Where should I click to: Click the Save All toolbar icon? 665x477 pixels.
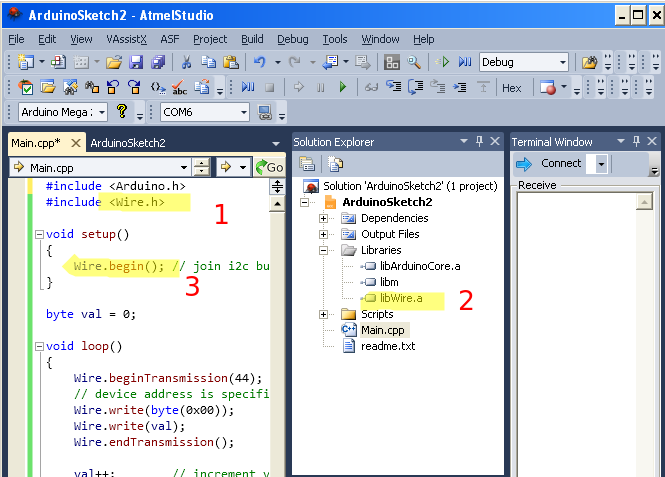pyautogui.click(x=156, y=62)
